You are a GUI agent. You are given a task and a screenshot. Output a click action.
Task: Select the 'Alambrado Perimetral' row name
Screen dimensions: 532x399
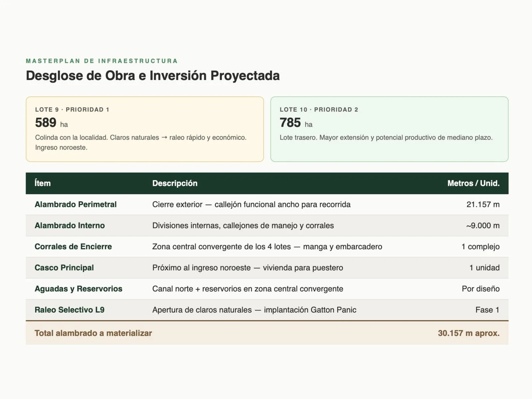pyautogui.click(x=75, y=204)
